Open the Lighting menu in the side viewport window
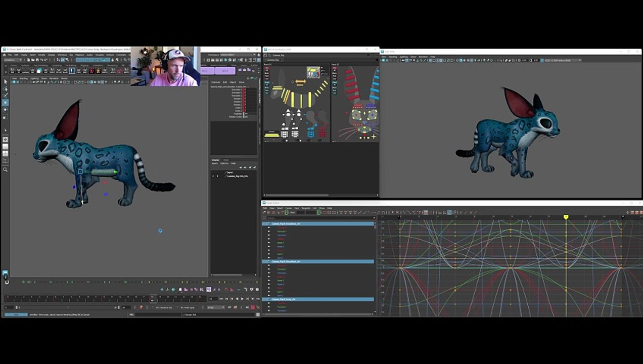Image resolution: width=643 pixels, height=364 pixels. (x=404, y=57)
